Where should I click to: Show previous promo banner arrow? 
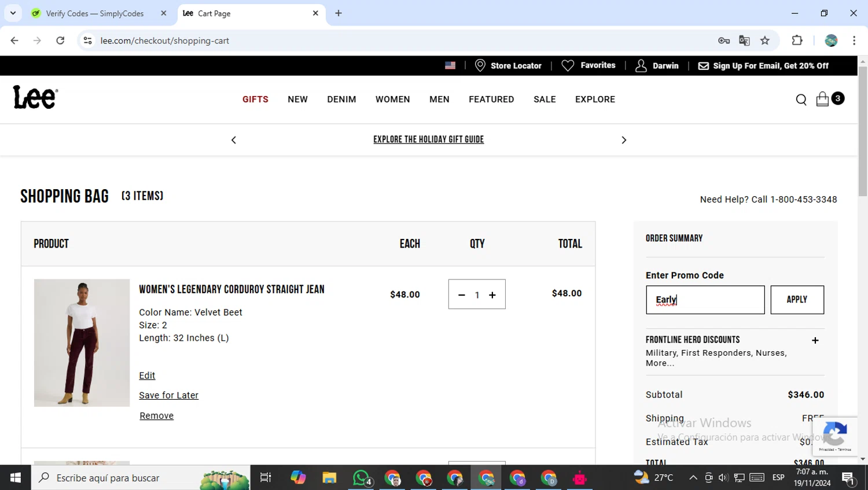pyautogui.click(x=234, y=140)
